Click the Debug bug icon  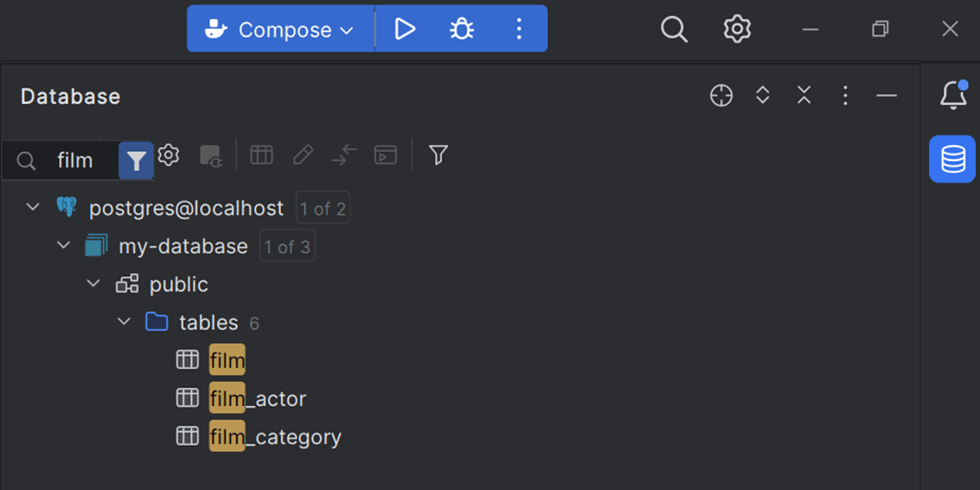click(461, 29)
